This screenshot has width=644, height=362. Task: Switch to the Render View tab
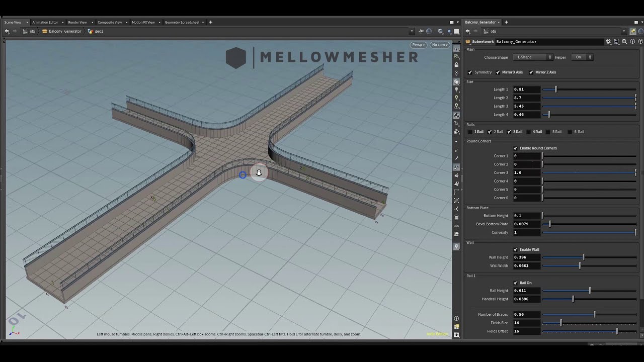[77, 22]
